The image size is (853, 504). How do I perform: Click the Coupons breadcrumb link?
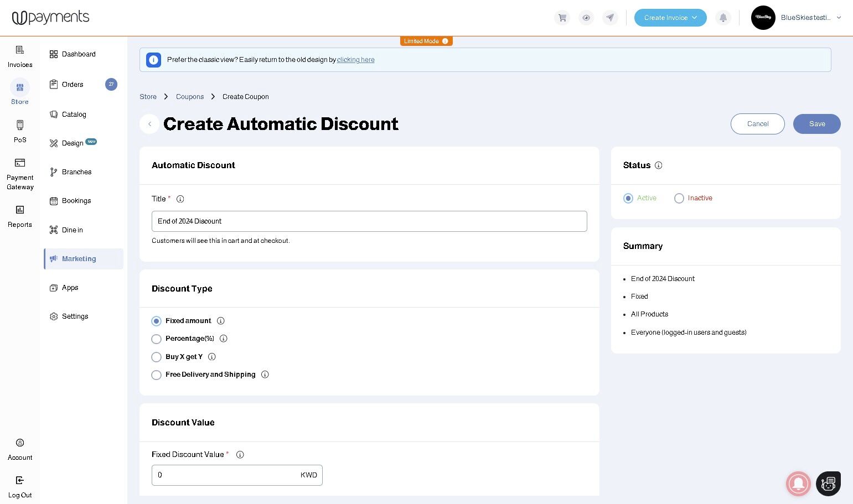tap(190, 97)
